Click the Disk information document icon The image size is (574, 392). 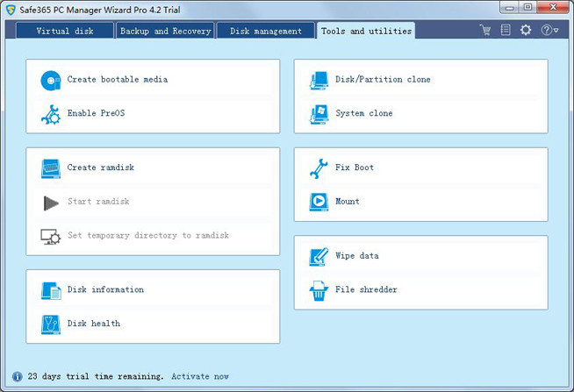click(51, 290)
